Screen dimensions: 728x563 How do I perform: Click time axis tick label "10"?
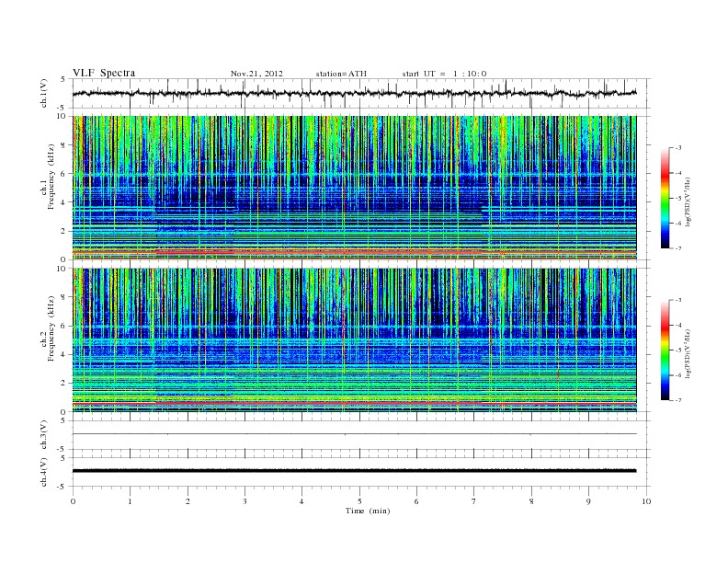pyautogui.click(x=646, y=501)
